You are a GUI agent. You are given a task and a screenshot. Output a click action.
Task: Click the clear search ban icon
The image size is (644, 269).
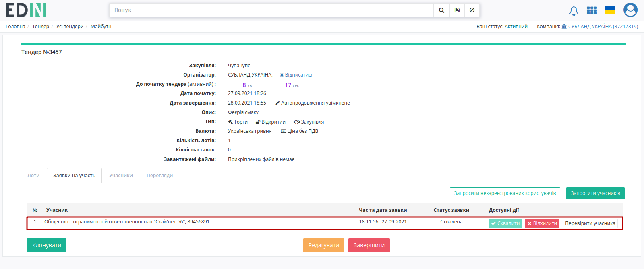(x=472, y=10)
